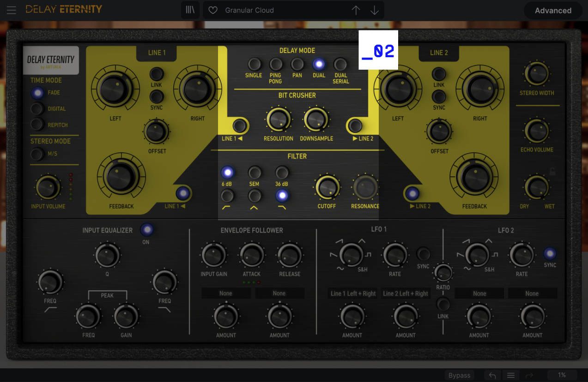Image resolution: width=588 pixels, height=382 pixels.
Task: Click the Bypass button
Action: pos(459,376)
